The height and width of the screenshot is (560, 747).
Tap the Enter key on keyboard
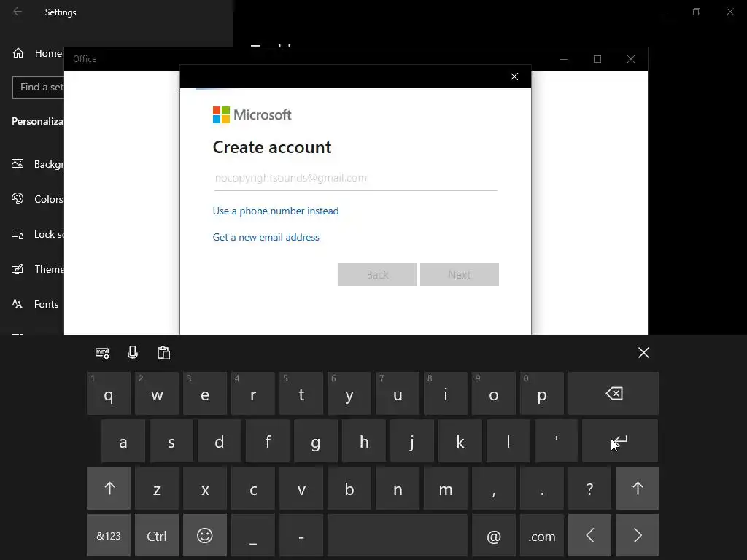(x=620, y=441)
